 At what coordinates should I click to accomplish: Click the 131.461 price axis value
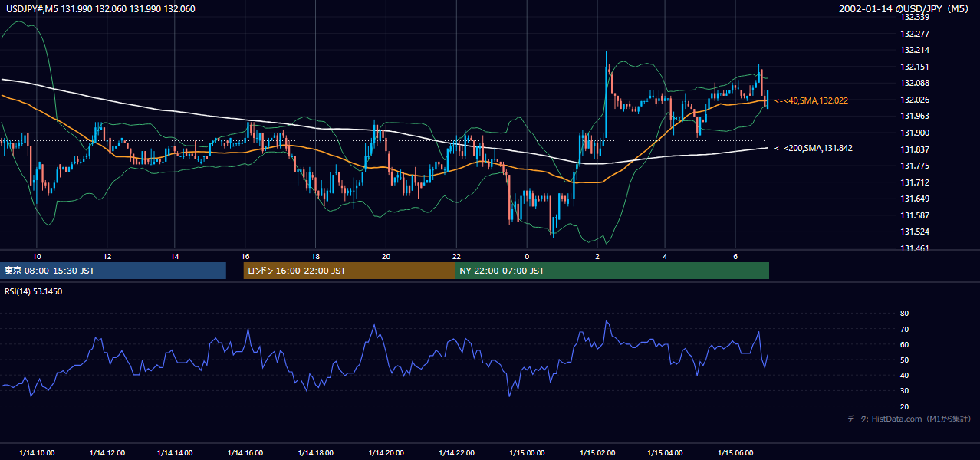pyautogui.click(x=915, y=248)
